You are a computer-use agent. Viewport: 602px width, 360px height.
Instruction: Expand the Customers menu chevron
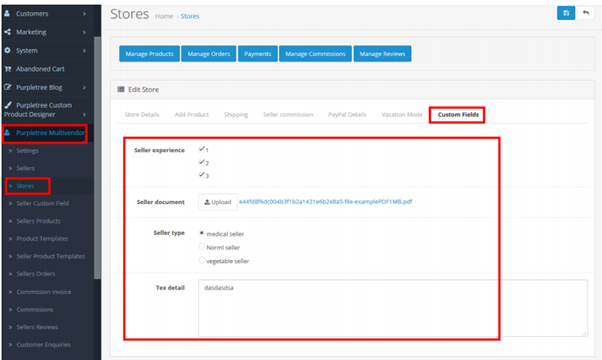(84, 14)
